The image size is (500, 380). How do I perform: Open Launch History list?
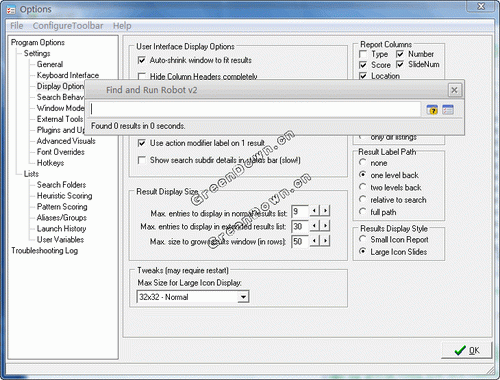pos(61,229)
